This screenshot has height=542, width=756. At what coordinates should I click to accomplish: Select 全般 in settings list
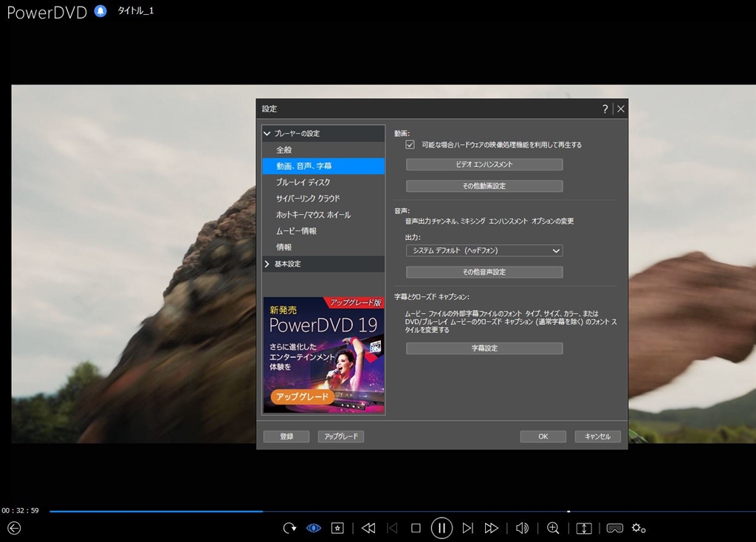(x=323, y=149)
